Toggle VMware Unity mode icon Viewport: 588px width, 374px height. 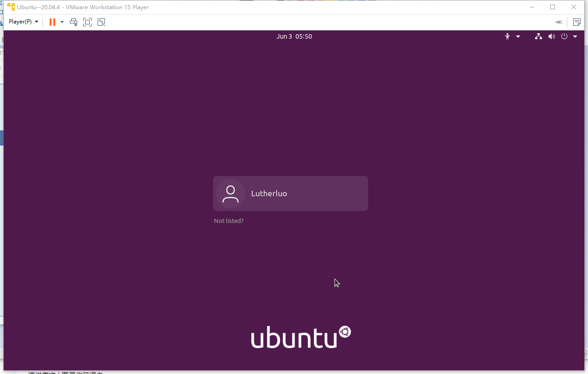pyautogui.click(x=101, y=22)
